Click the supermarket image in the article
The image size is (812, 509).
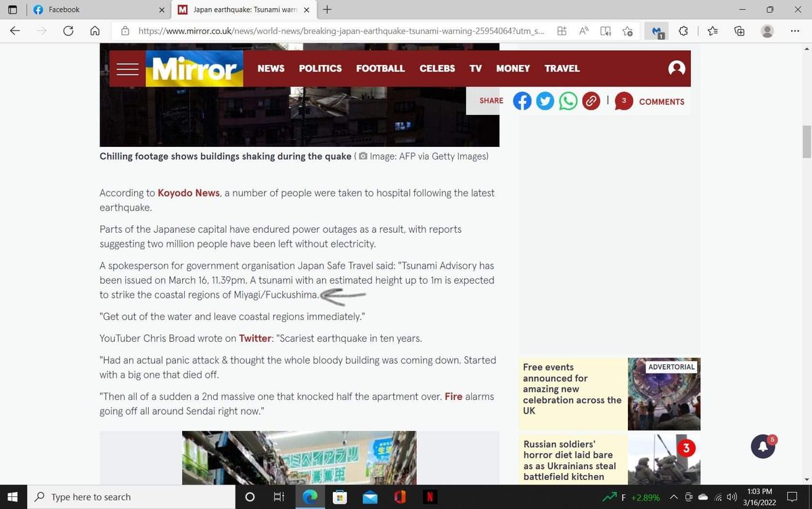(x=299, y=458)
